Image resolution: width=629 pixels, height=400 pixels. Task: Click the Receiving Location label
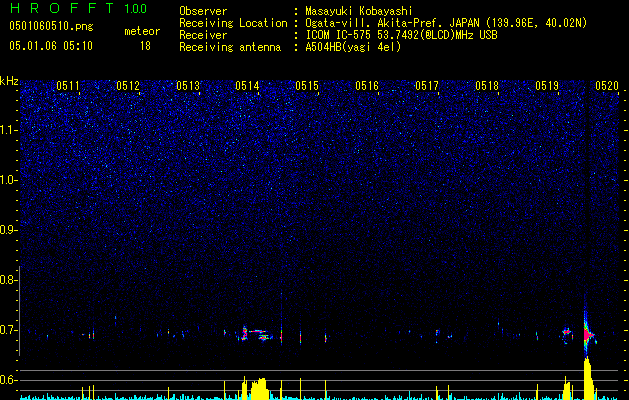click(x=233, y=23)
